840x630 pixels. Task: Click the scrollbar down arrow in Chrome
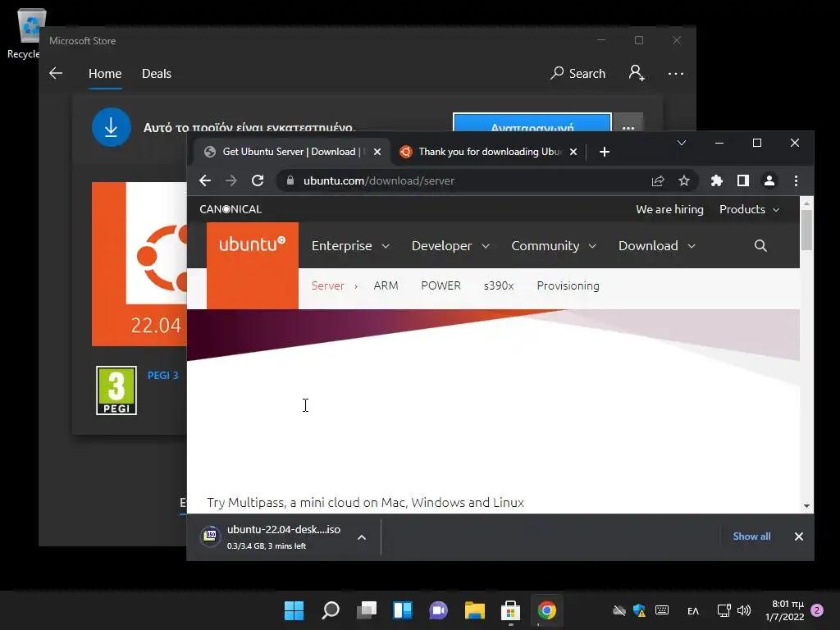click(x=806, y=506)
